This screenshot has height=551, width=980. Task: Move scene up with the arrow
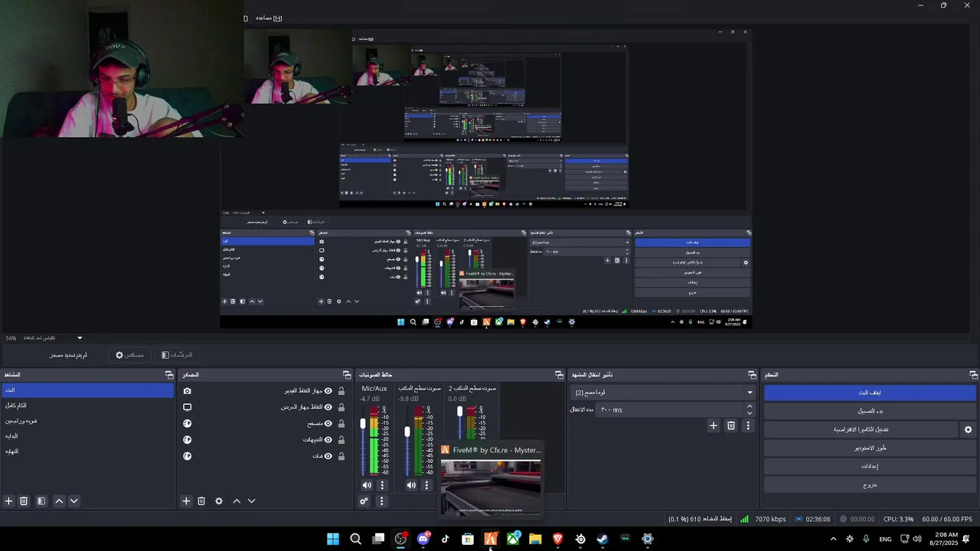tap(59, 501)
